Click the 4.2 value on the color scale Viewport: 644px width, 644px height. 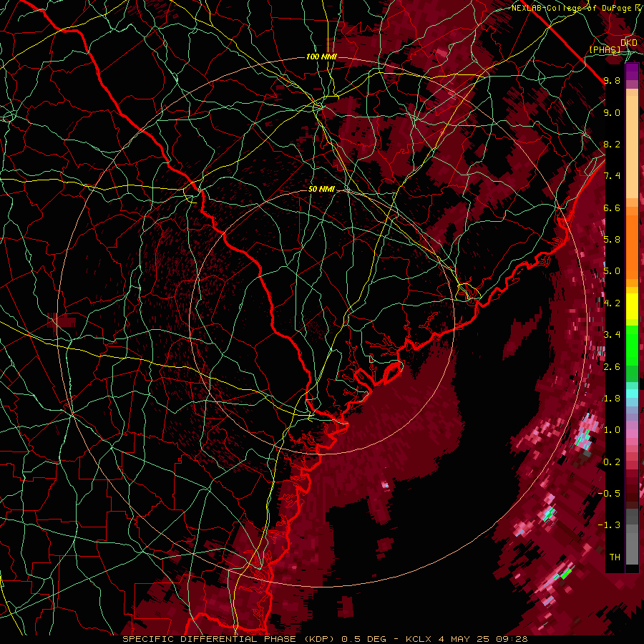pyautogui.click(x=612, y=303)
